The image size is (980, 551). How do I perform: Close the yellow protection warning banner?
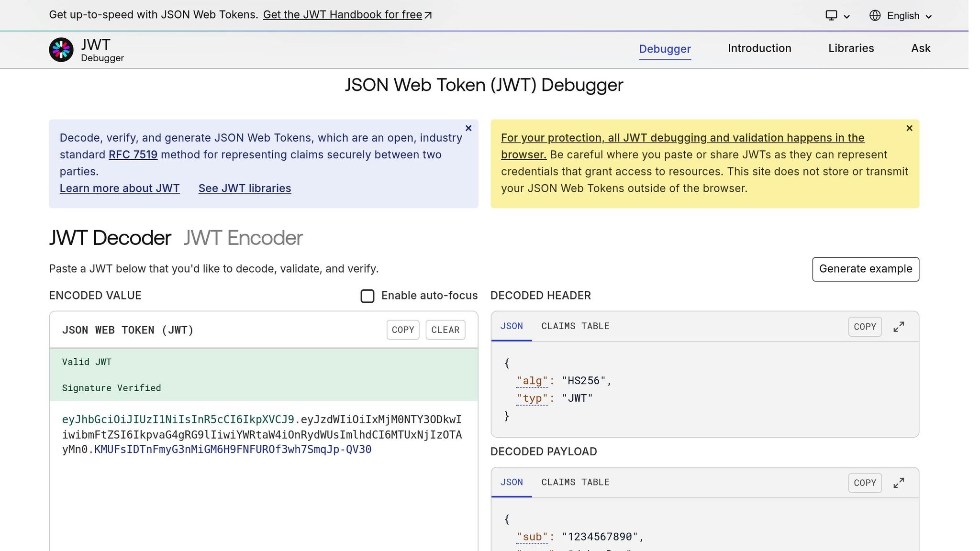(909, 128)
